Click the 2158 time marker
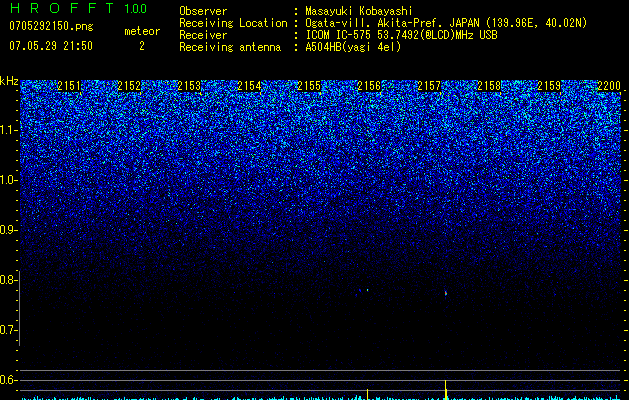Screen dimensions: 629x400 (x=489, y=86)
